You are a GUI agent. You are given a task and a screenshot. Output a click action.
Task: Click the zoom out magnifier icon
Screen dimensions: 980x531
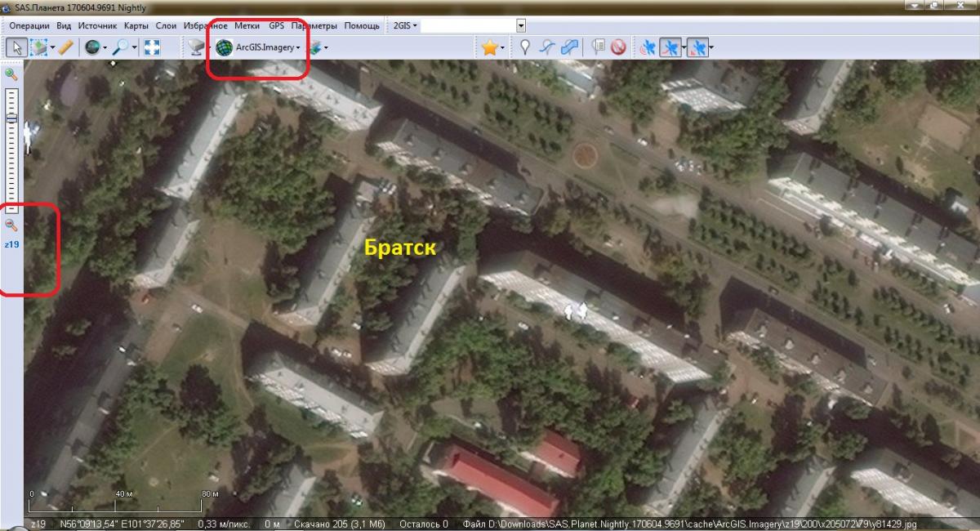(x=11, y=225)
